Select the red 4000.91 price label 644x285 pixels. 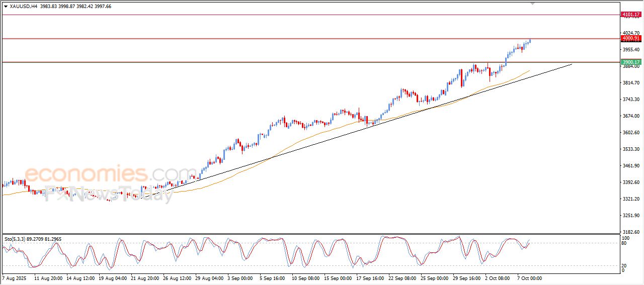pyautogui.click(x=630, y=38)
